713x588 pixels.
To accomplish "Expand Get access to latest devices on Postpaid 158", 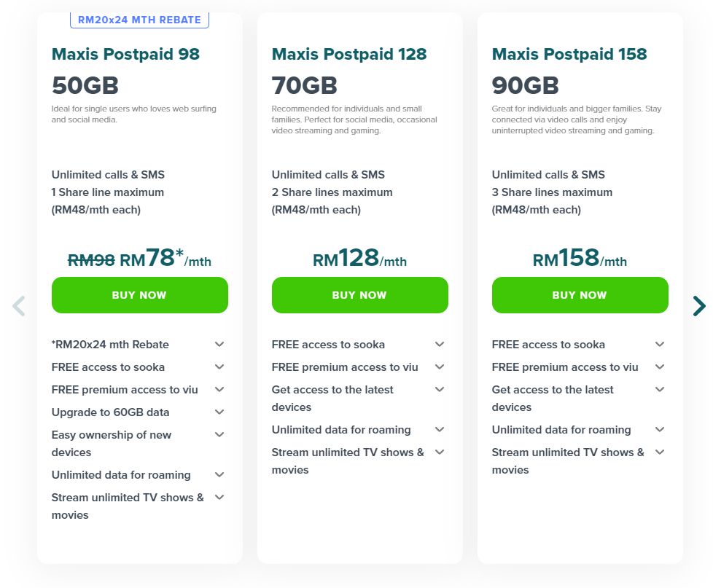I will click(x=660, y=390).
